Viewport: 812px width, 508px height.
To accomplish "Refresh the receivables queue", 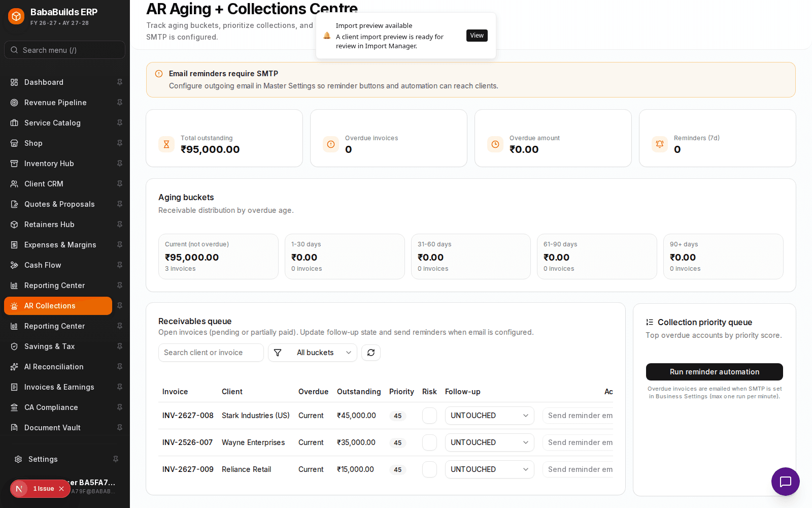I will [371, 353].
